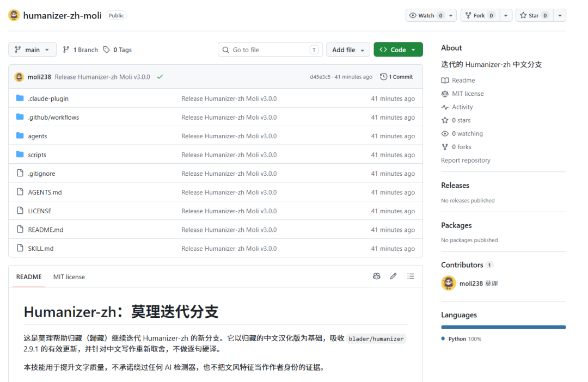Open the README.md file name
The width and height of the screenshot is (588, 382).
[x=46, y=230]
